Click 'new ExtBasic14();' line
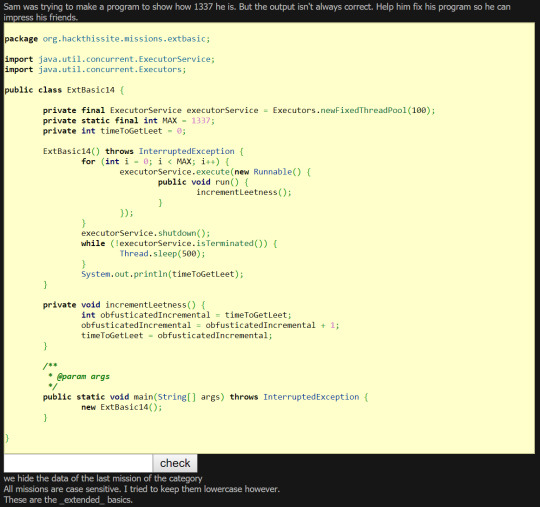 coord(122,407)
